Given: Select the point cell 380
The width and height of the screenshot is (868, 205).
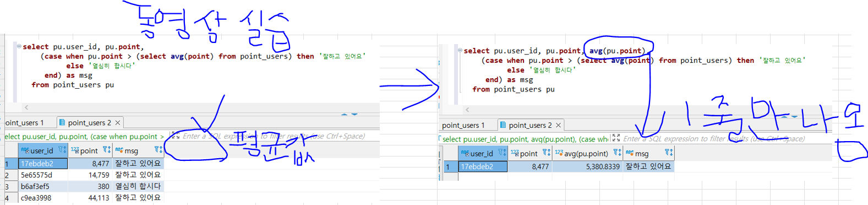Looking at the screenshot, I should click(x=90, y=186).
